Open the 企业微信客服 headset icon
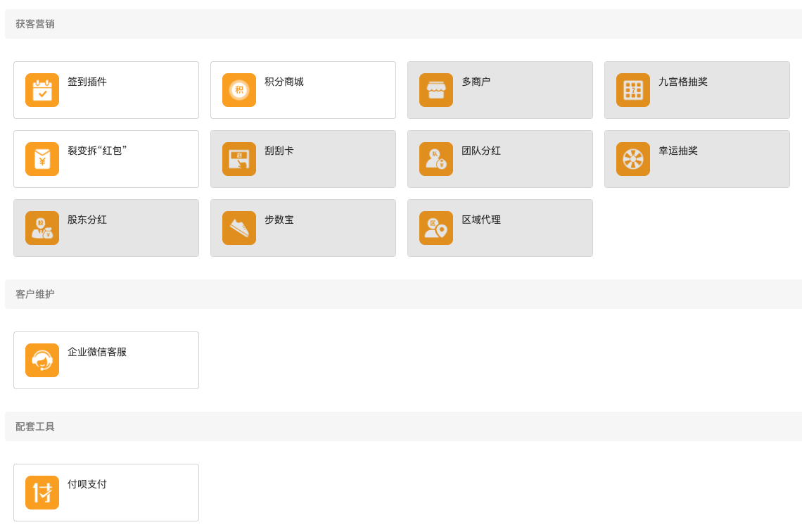The image size is (802, 532). tap(42, 360)
